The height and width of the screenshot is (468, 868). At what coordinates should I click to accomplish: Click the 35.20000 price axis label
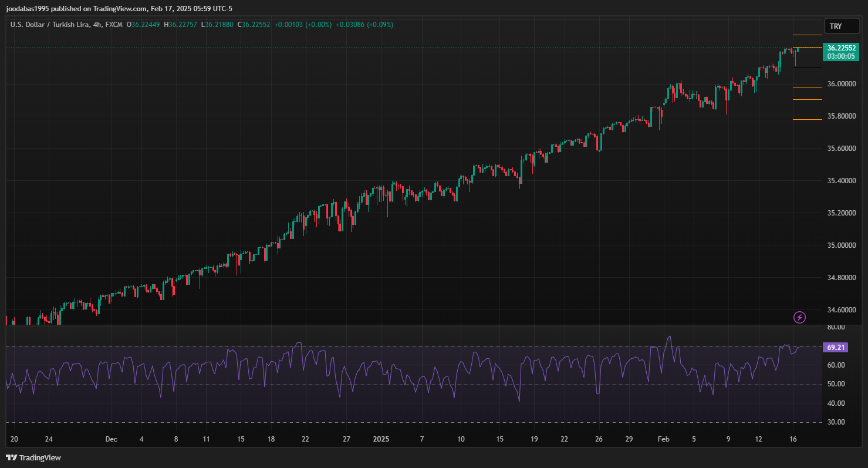[842, 213]
